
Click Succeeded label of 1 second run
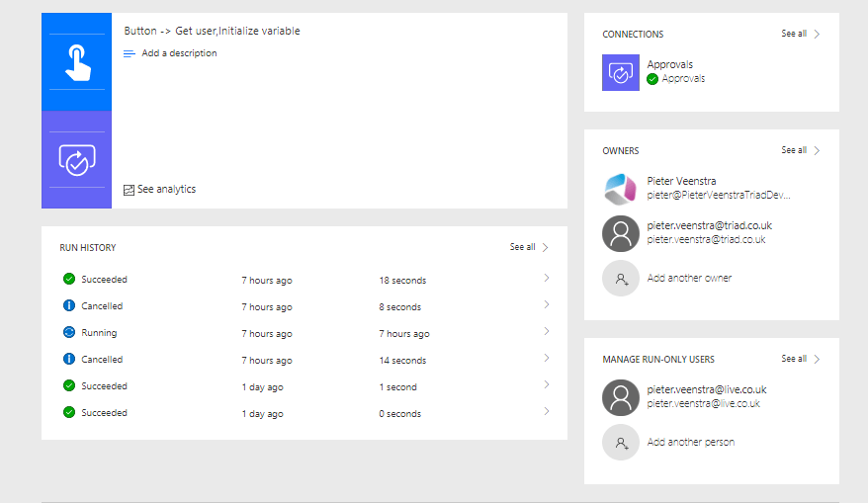click(104, 386)
